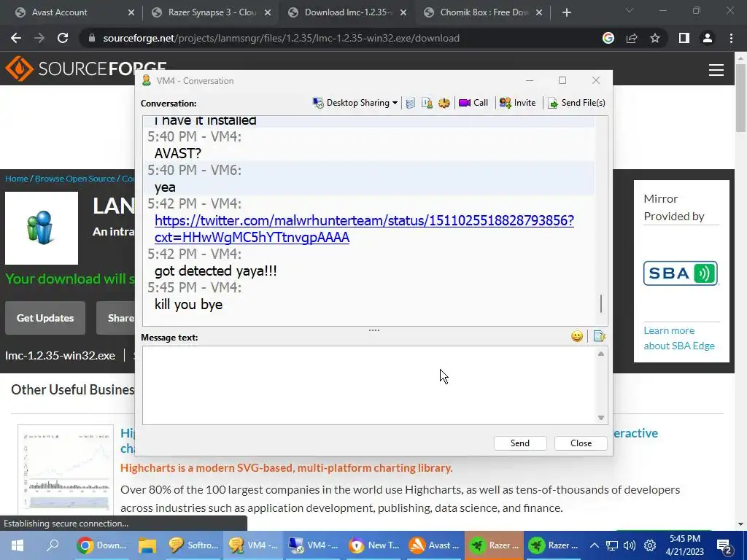
Task: Click the SBA logo advertisement
Action: 681,273
